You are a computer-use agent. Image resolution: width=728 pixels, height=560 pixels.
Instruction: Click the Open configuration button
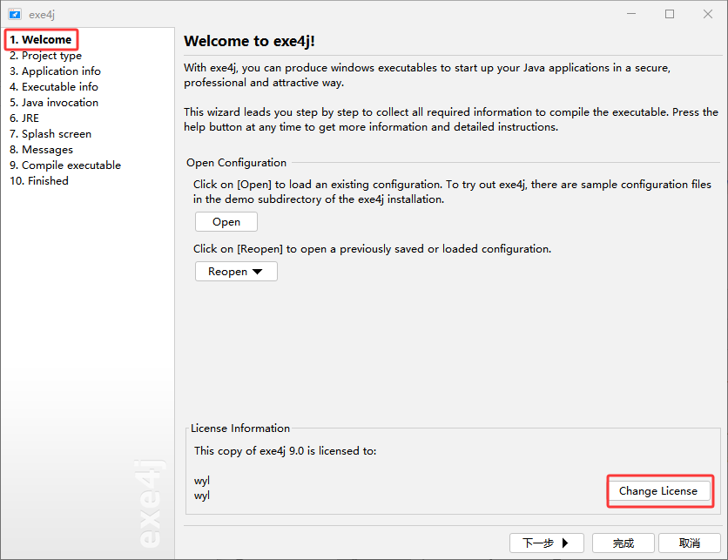(226, 222)
